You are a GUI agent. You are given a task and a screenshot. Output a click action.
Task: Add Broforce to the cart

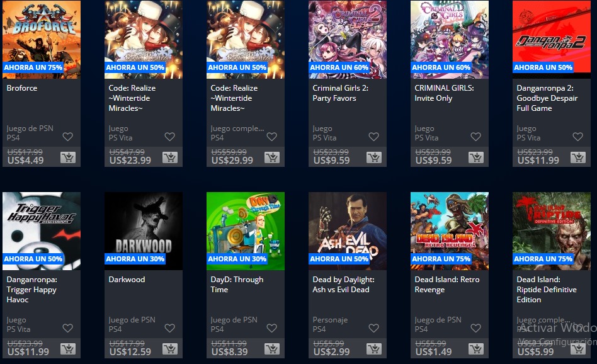coord(68,157)
